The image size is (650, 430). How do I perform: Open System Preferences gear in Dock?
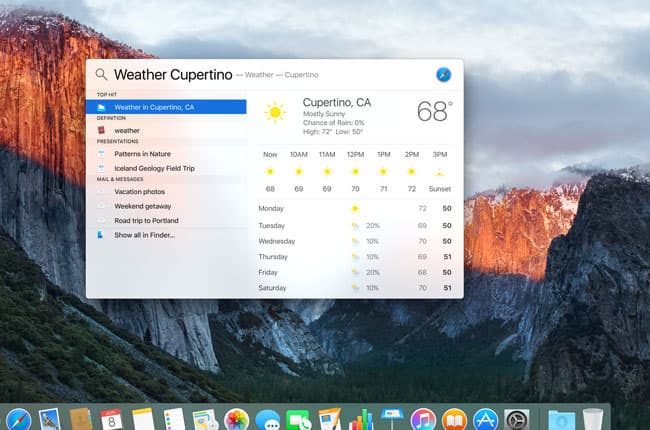tap(517, 420)
